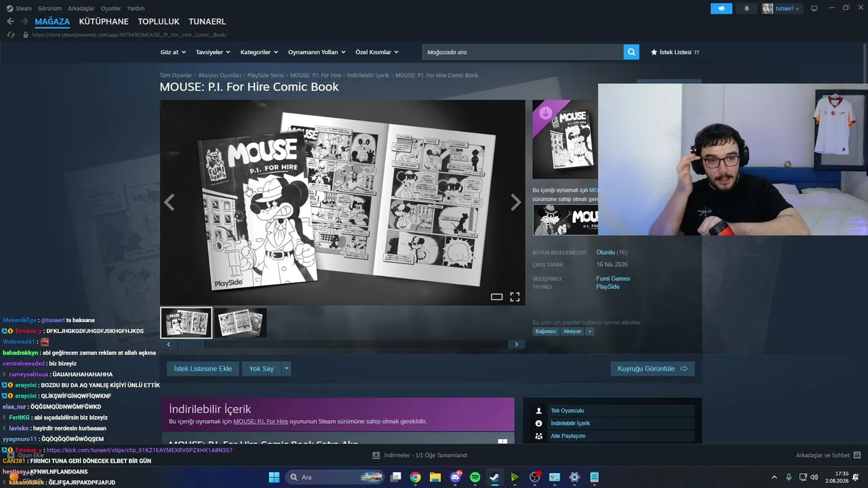Screen dimensions: 868x488
Task: Go to the Tüm Oyunlar breadcrumb
Action: tap(176, 75)
